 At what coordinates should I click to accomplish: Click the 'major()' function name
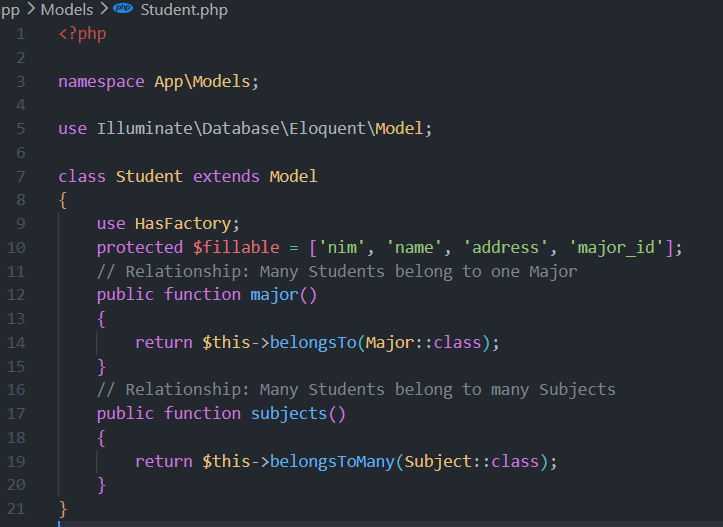(284, 295)
